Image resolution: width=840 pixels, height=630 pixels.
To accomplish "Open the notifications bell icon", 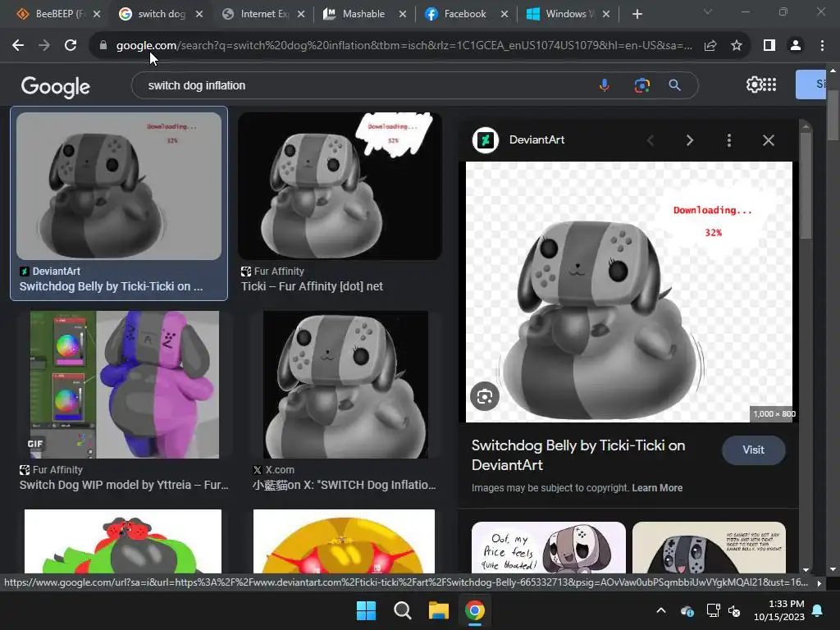I will tap(818, 610).
